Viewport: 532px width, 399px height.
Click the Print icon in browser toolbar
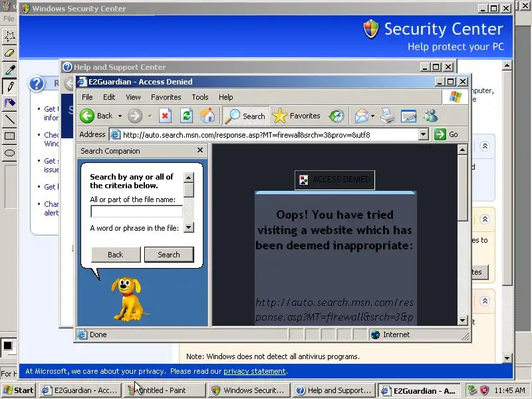tap(388, 116)
